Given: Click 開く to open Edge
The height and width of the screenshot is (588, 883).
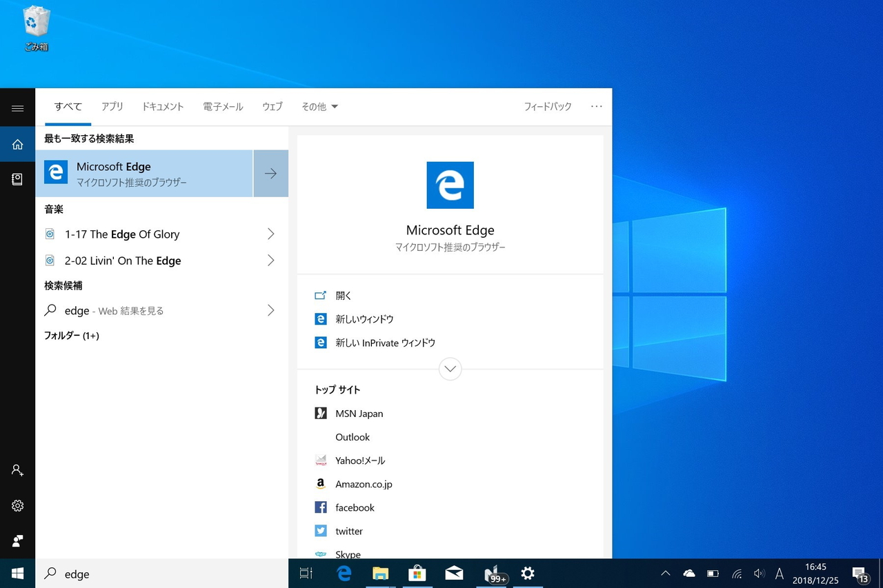Looking at the screenshot, I should point(344,296).
